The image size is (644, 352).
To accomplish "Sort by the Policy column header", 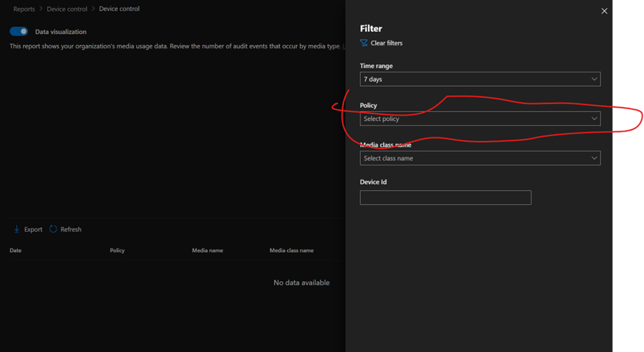I will [x=117, y=251].
